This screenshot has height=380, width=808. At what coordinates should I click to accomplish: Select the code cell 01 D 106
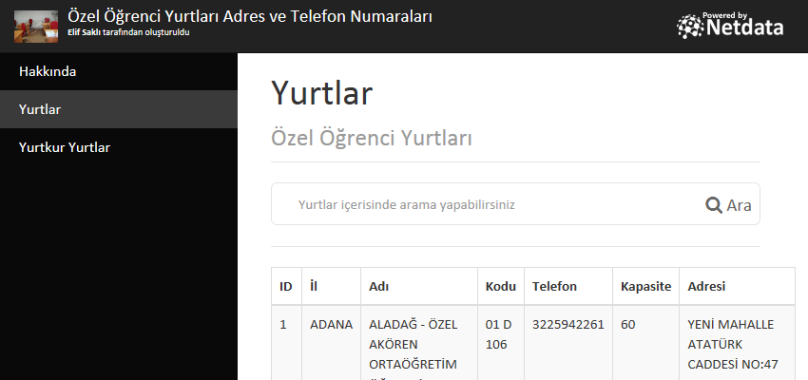501,343
